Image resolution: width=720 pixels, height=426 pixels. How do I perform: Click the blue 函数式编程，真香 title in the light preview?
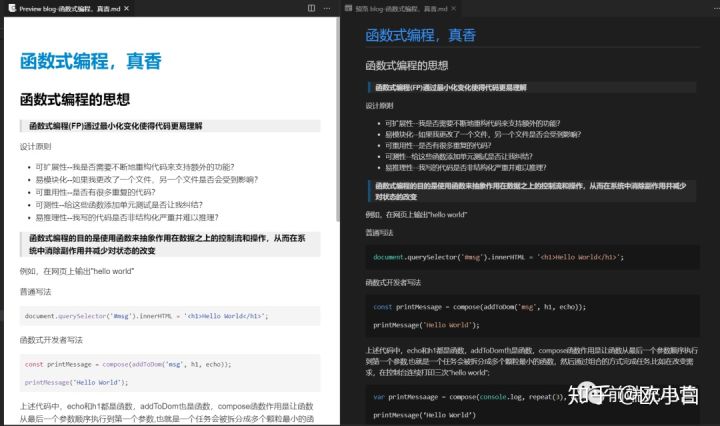90,61
